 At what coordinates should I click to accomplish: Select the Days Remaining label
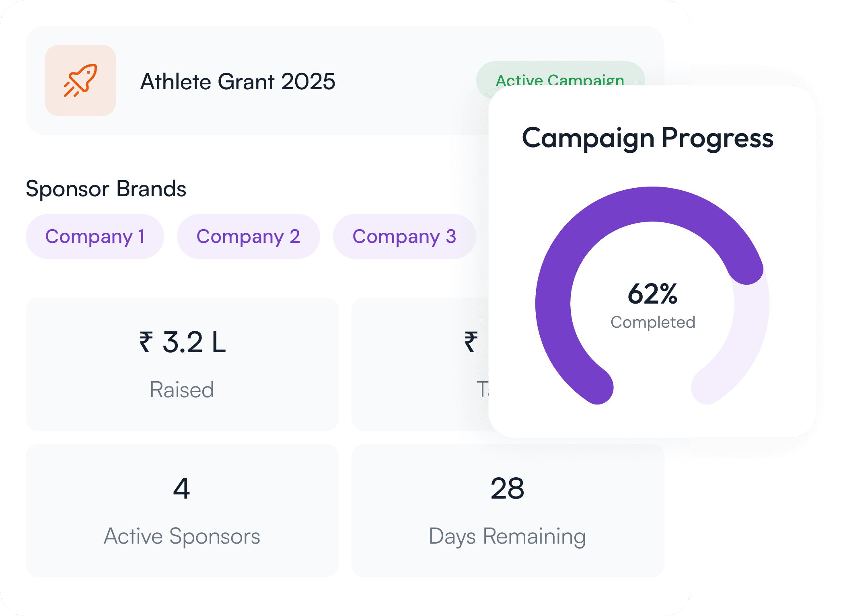[507, 536]
